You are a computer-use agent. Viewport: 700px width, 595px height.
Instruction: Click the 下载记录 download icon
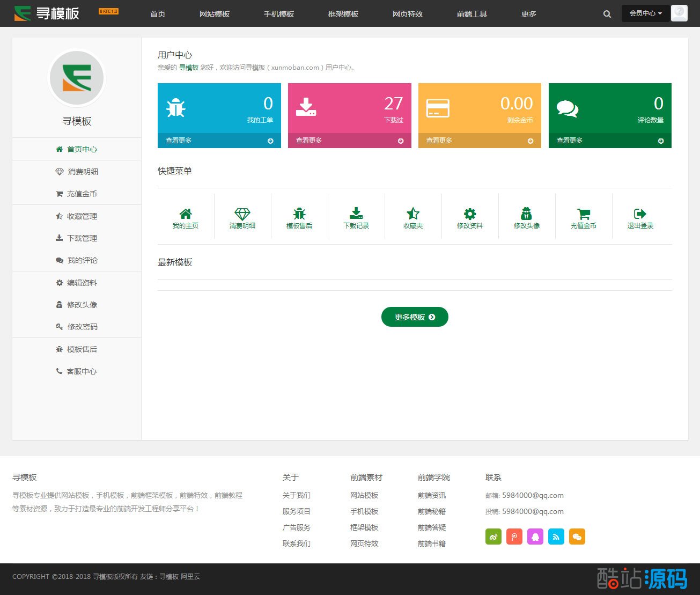point(356,214)
